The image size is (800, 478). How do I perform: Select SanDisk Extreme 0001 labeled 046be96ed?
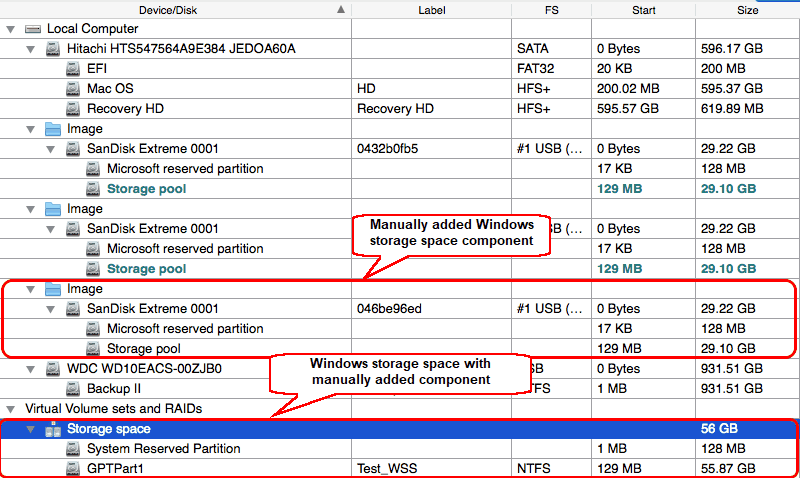click(x=152, y=309)
